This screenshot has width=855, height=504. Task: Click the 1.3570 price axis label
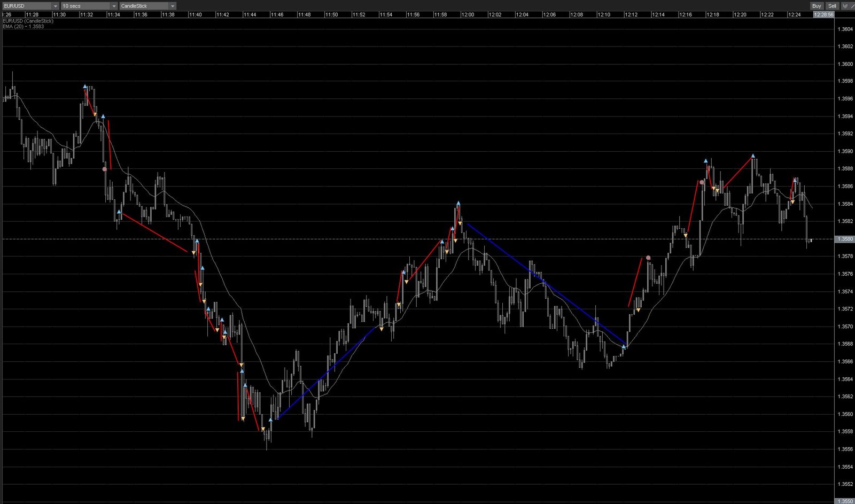pos(845,326)
